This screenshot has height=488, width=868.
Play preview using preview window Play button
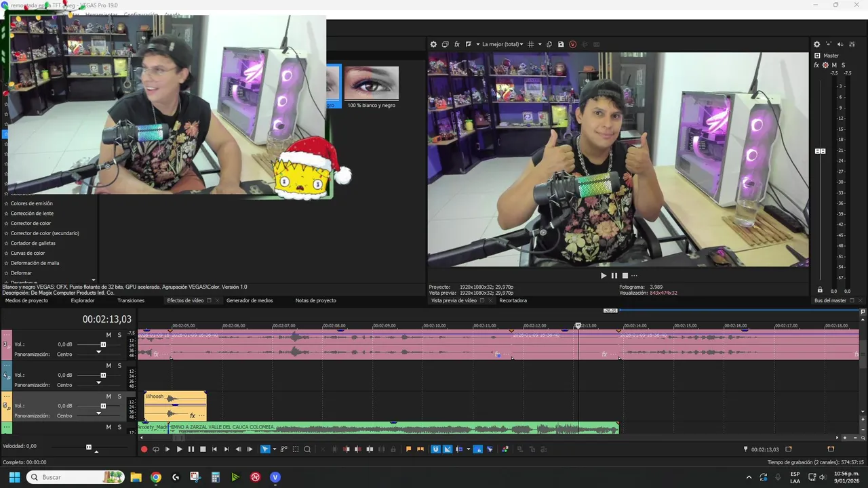coord(604,275)
